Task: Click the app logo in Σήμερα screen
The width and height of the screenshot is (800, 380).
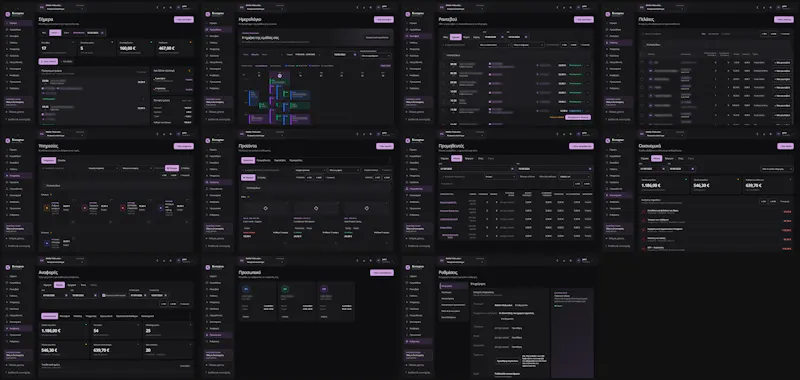Action: pos(8,15)
